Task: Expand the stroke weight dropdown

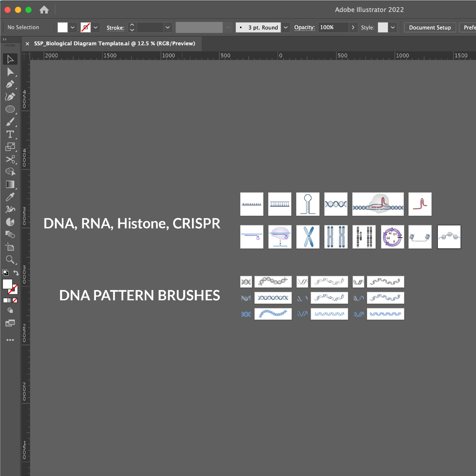Action: pyautogui.click(x=168, y=27)
